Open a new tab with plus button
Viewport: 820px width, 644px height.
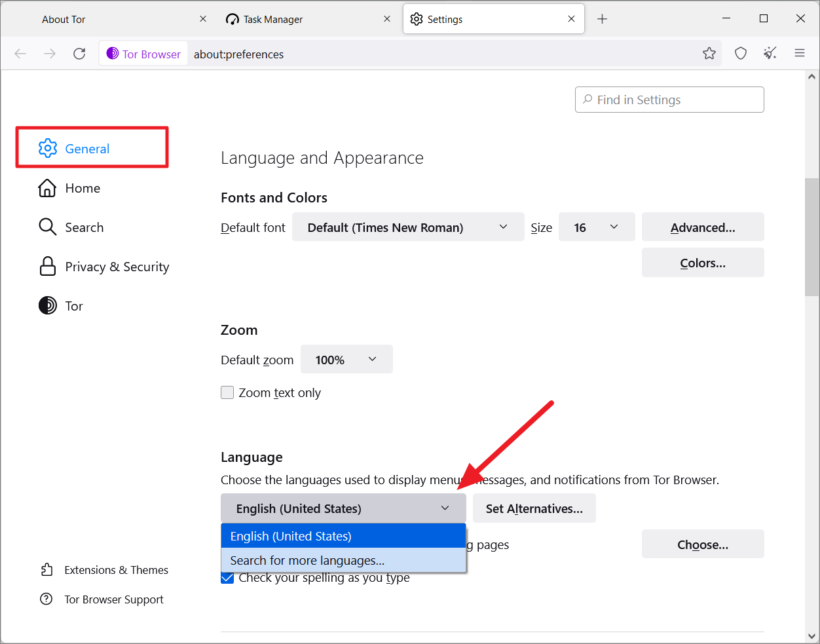coord(603,19)
